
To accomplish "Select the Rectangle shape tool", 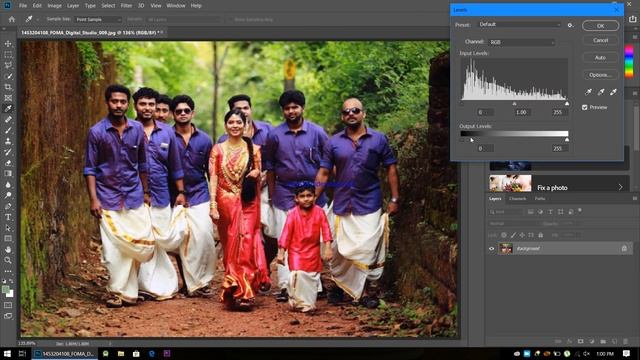I will 8,238.
